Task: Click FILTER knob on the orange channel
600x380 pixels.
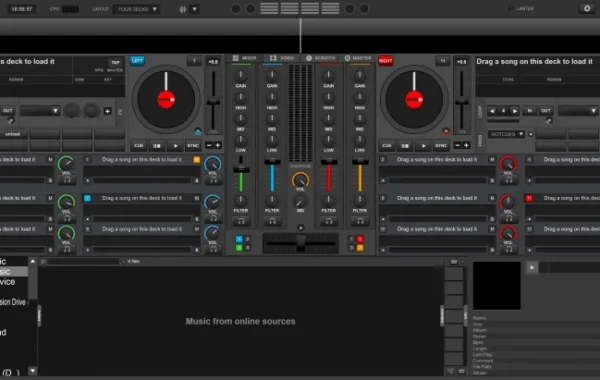Action: (360, 201)
